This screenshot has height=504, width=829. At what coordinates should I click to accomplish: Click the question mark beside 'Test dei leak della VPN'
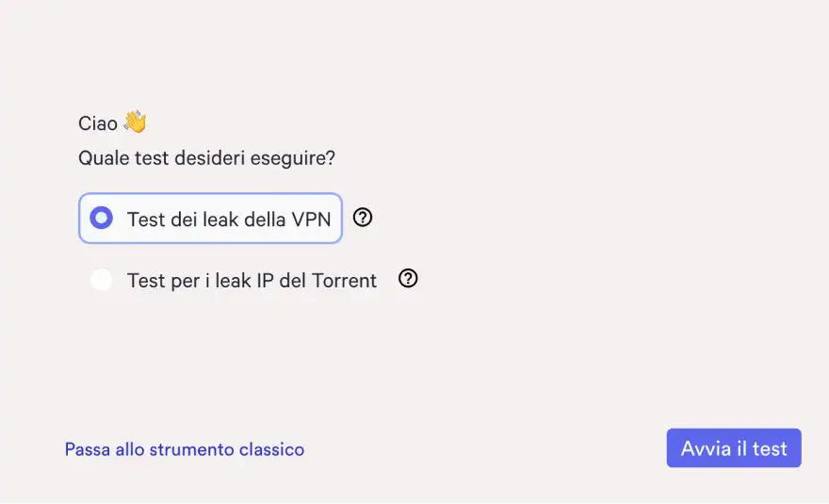click(x=363, y=218)
